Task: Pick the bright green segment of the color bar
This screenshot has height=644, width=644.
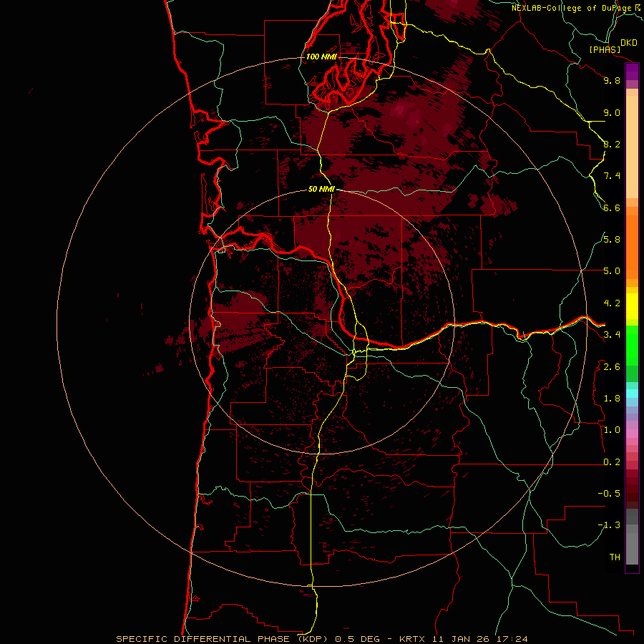Action: point(632,345)
